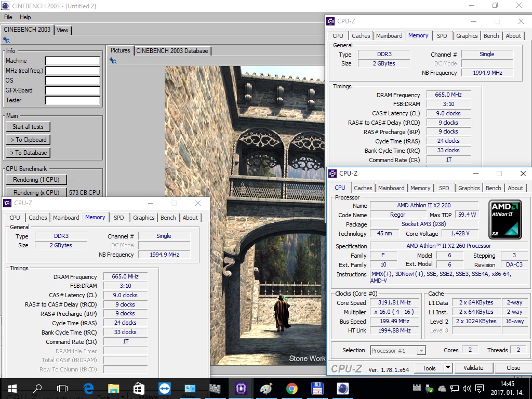Click the floppy disk taskbar icon
This screenshot has height=399, width=532.
317,389
